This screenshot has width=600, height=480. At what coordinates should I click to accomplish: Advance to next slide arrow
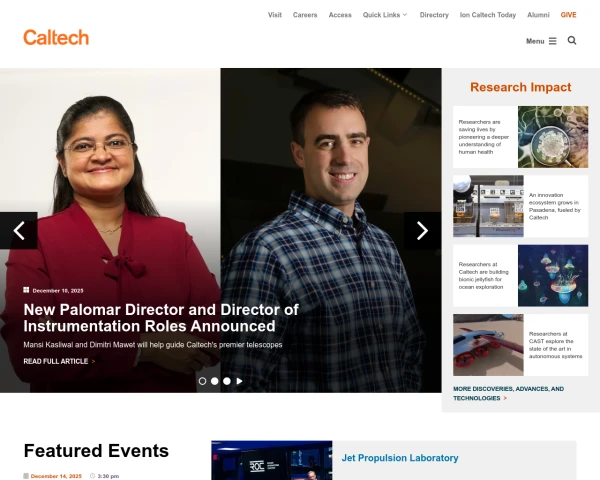[422, 230]
